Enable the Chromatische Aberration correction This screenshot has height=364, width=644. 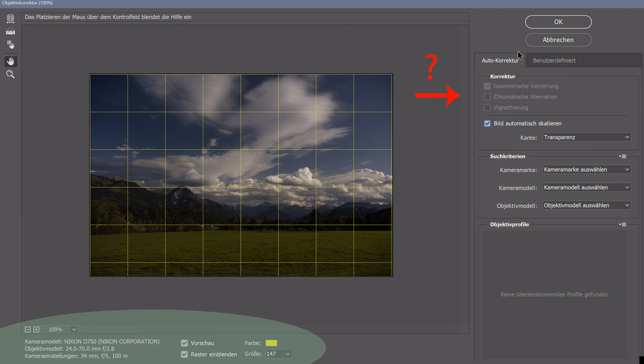tap(487, 97)
